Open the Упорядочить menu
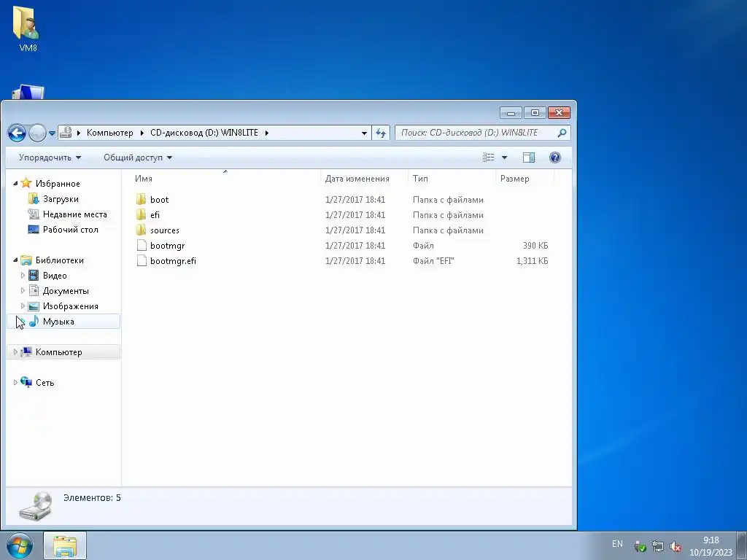 [x=50, y=157]
